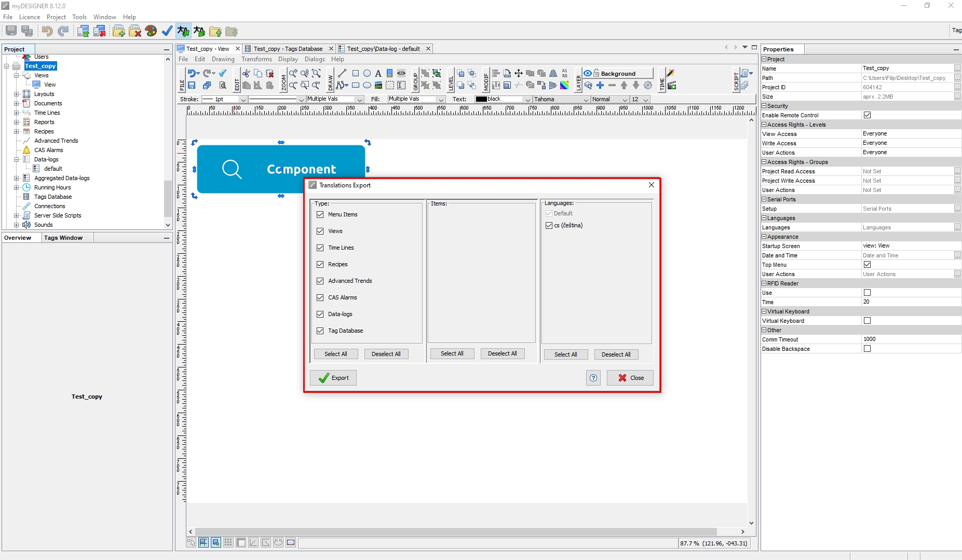Image resolution: width=962 pixels, height=560 pixels.
Task: Expand Aggregated Data-logs tree node
Action: tap(16, 178)
